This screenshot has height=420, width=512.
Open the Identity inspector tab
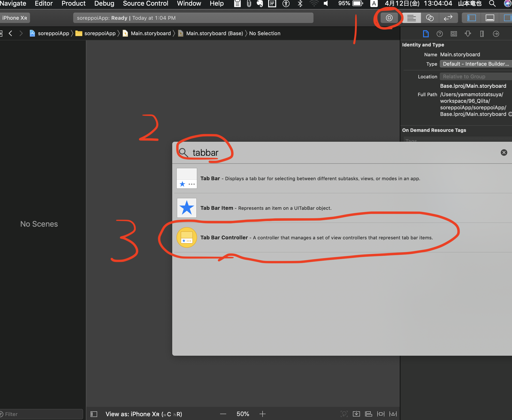454,34
